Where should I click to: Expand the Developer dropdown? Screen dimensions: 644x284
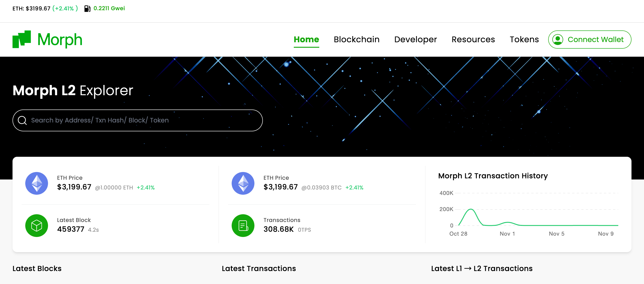[x=415, y=39]
